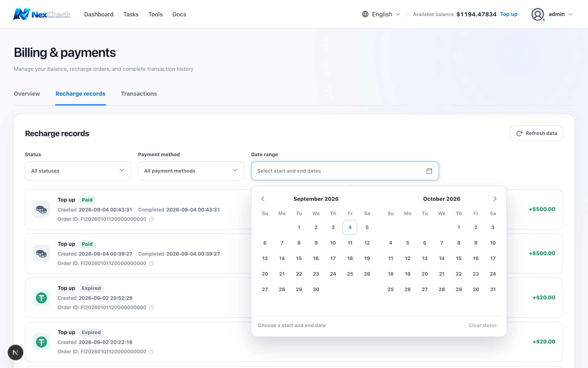Image resolution: width=588 pixels, height=368 pixels.
Task: Click the September 2026 month heading
Action: point(316,199)
